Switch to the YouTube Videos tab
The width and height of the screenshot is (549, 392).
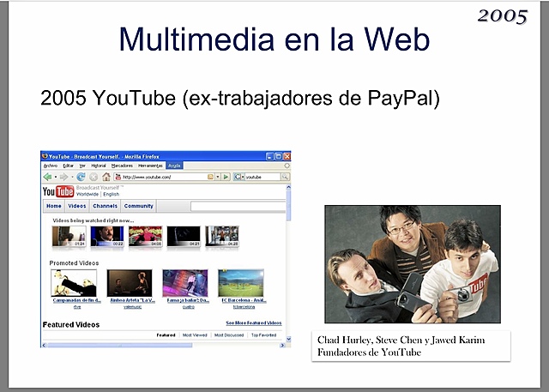coord(77,206)
